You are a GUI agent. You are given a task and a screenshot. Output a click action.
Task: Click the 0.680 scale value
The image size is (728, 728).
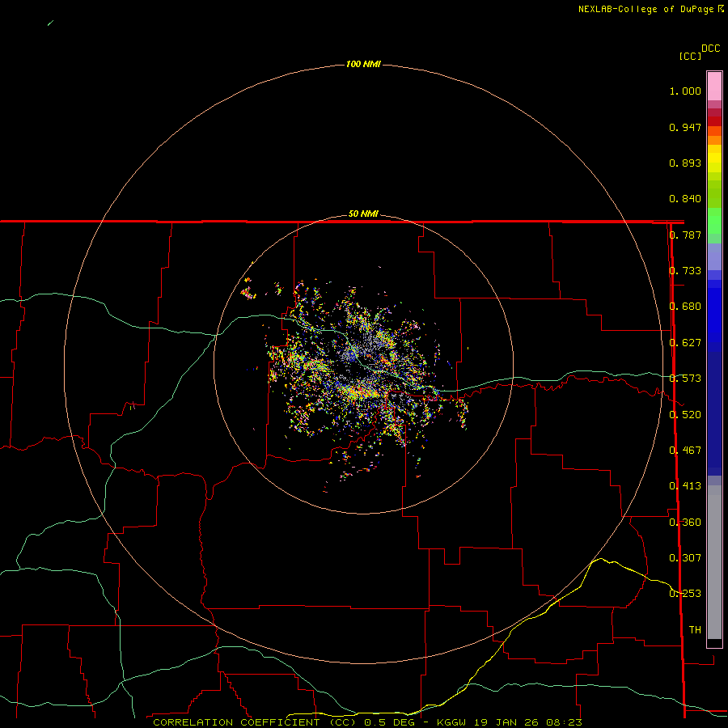click(685, 307)
